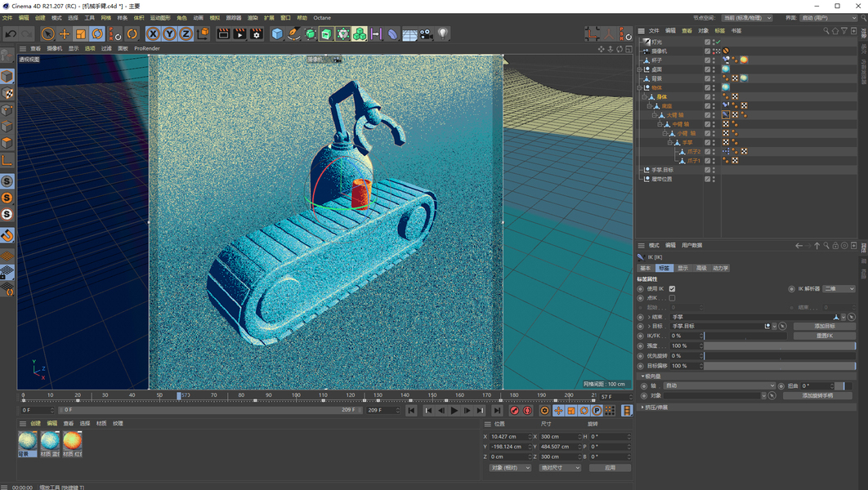This screenshot has height=490, width=868.
Task: Expand the 挤压/伸展 section
Action: click(x=642, y=407)
